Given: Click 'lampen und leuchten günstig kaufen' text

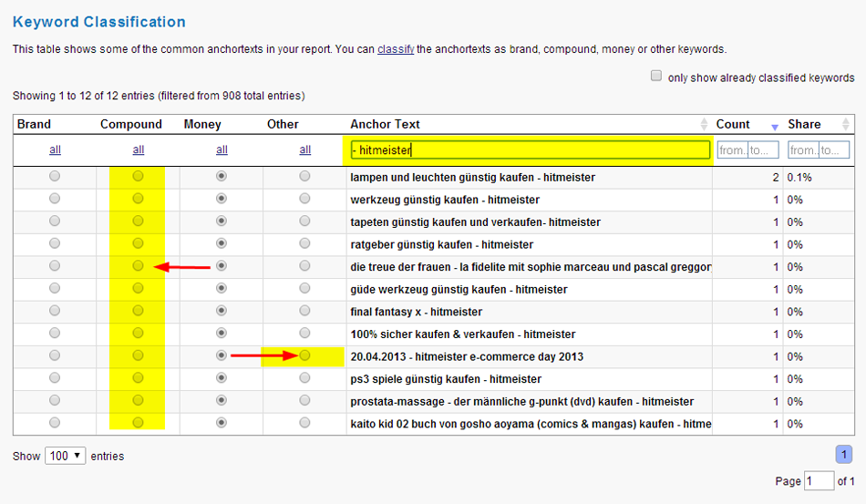Looking at the screenshot, I should (x=442, y=178).
